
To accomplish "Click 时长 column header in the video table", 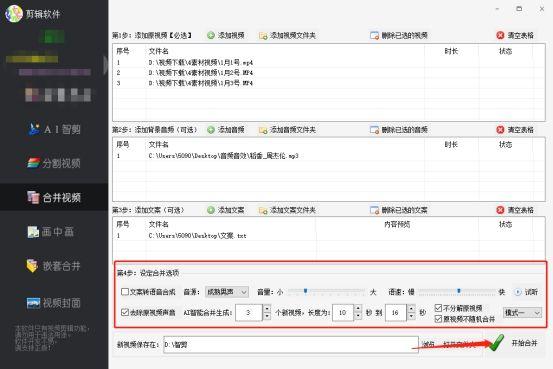I will pos(451,51).
